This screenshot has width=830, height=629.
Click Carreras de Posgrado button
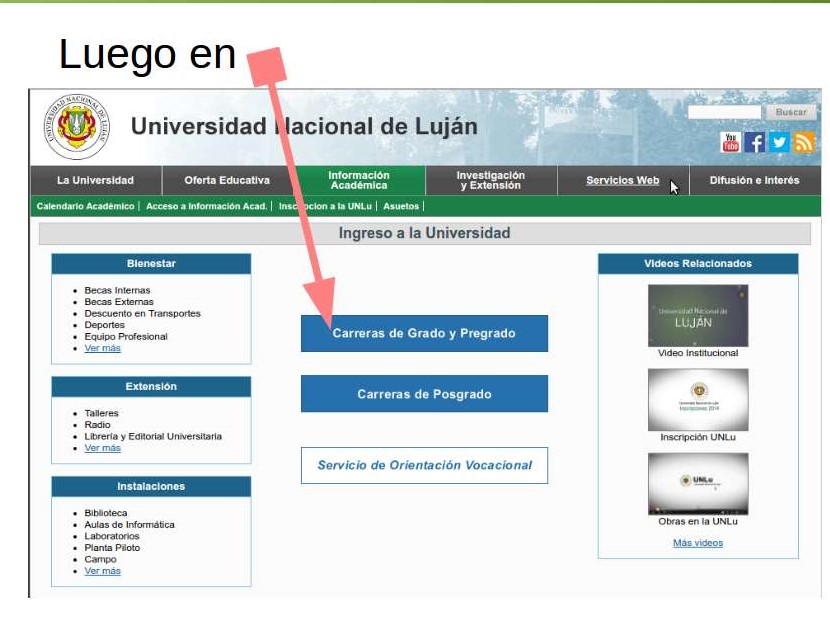coord(424,394)
